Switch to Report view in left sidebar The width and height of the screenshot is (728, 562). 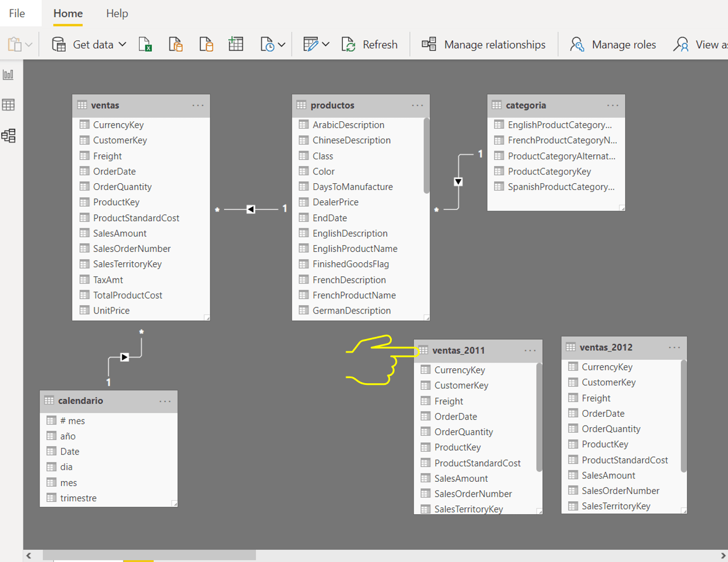pos(8,74)
